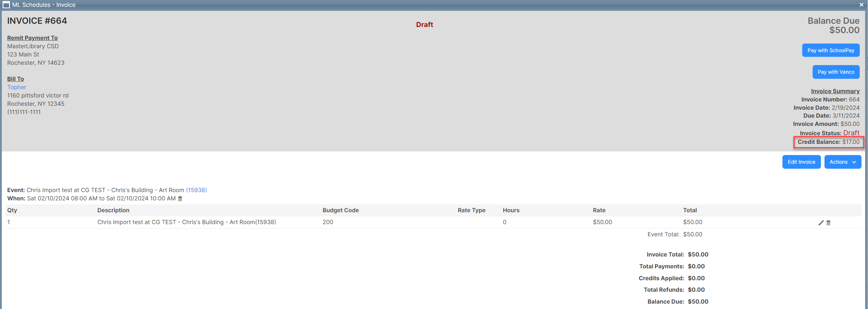868x309 pixels.
Task: Click Invoice Status: Draft in summary
Action: tap(830, 133)
